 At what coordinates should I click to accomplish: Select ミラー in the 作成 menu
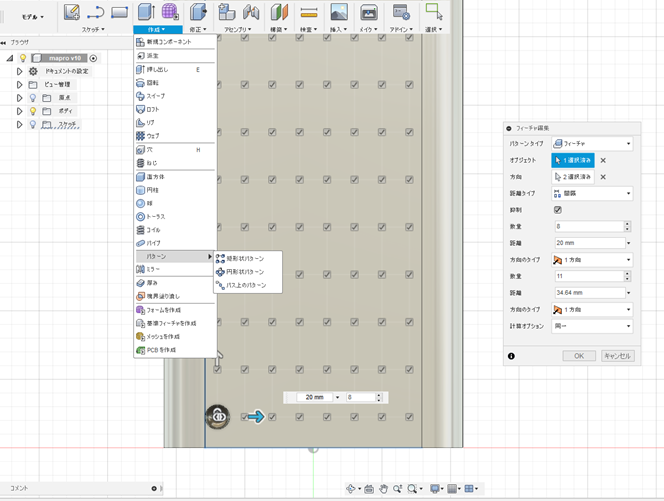[x=174, y=269]
